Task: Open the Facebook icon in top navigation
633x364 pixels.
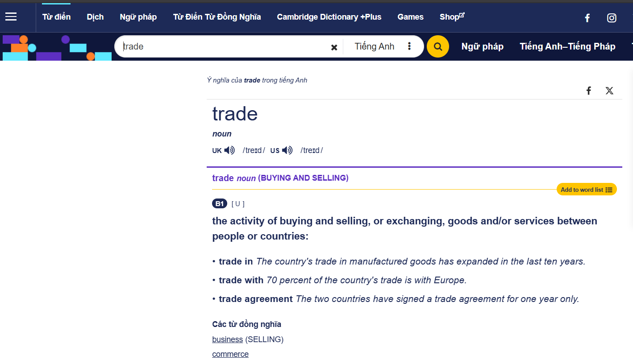Action: [587, 18]
